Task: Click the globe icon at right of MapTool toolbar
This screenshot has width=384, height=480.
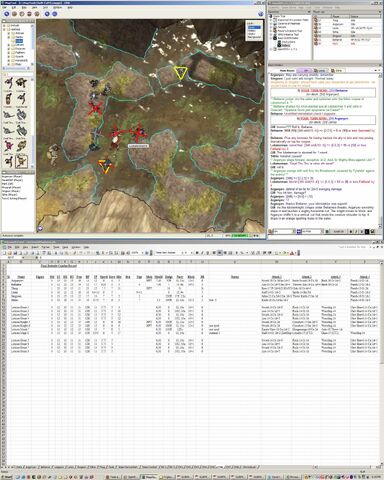Action: [261, 14]
